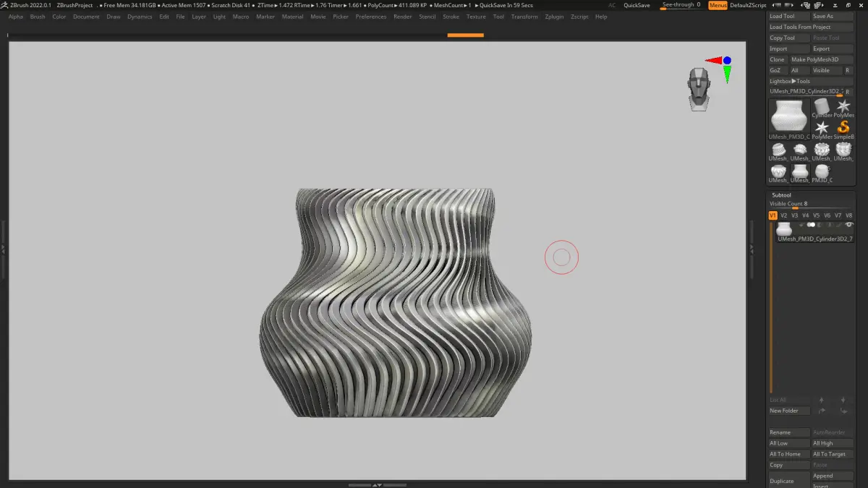Click the orange subtool list scrollbar

click(x=771, y=307)
